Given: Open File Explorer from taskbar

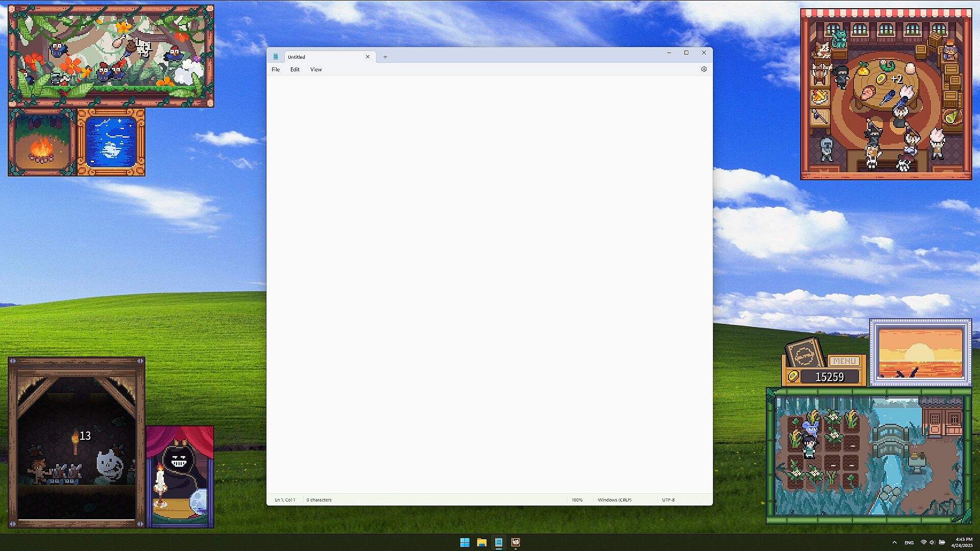Looking at the screenshot, I should coord(481,542).
